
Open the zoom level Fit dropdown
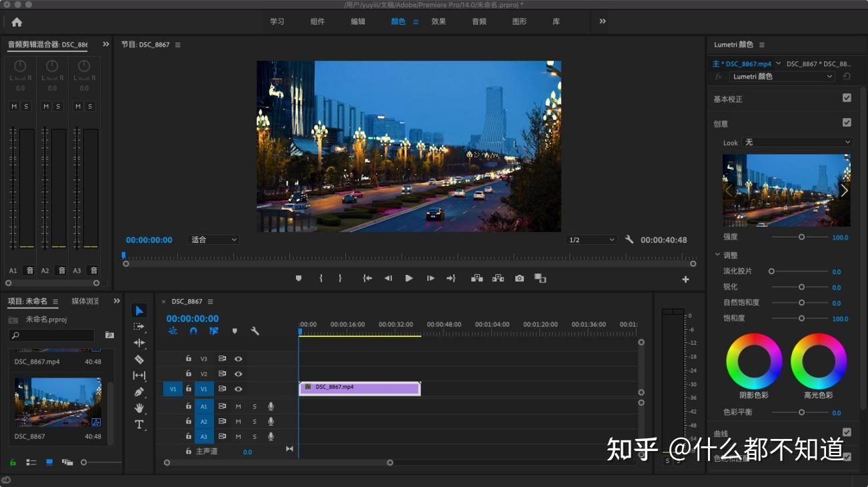pyautogui.click(x=213, y=239)
